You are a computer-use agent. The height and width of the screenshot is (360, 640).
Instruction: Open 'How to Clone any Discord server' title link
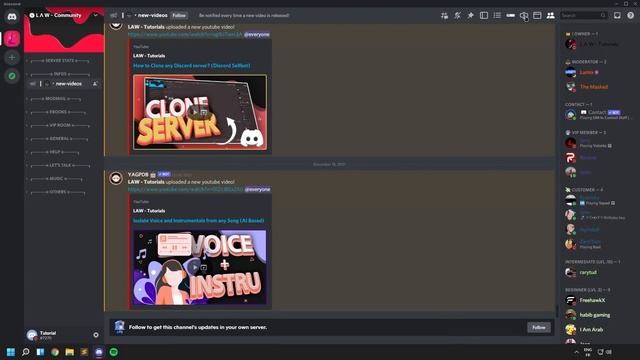(191, 66)
